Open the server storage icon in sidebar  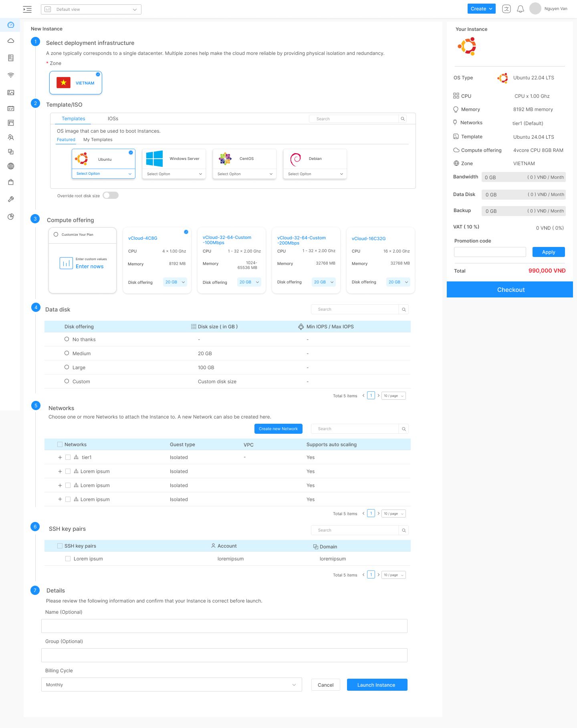pyautogui.click(x=11, y=58)
